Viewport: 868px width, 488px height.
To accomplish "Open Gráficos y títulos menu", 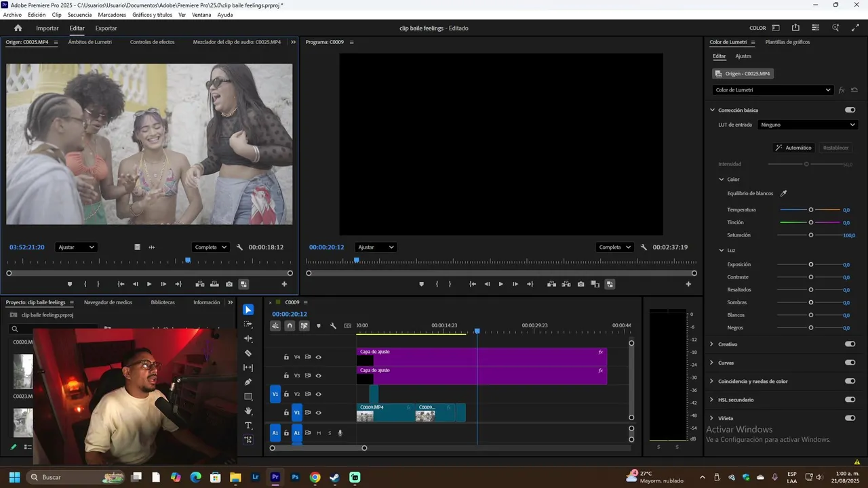I will click(152, 15).
